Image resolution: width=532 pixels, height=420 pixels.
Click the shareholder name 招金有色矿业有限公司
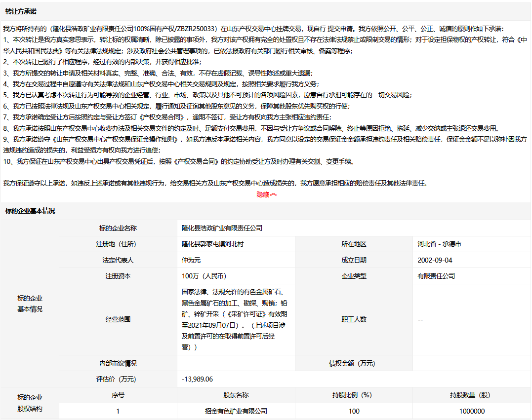pyautogui.click(x=236, y=411)
